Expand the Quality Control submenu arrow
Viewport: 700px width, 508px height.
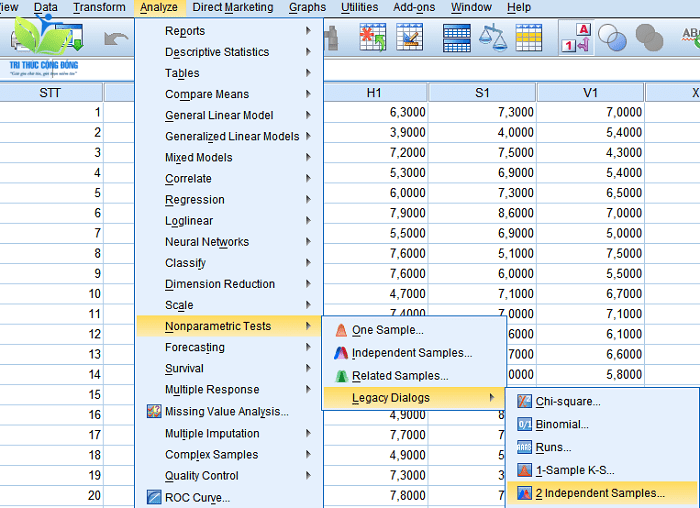(x=308, y=475)
